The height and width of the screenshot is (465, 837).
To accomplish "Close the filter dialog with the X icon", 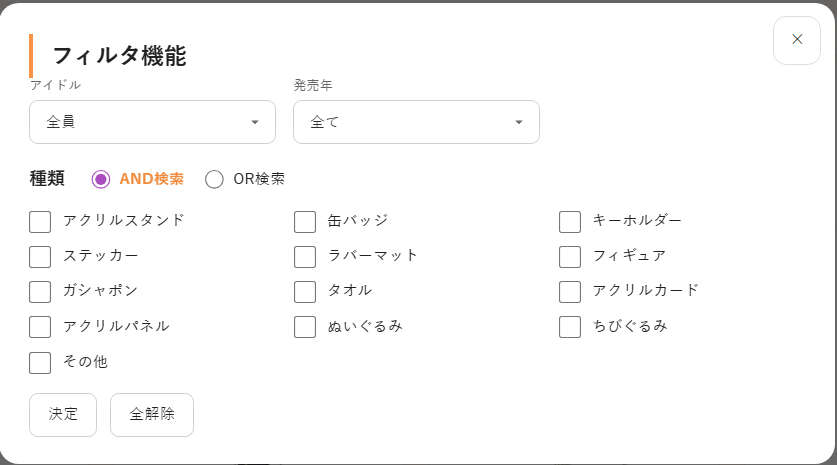I will 797,40.
